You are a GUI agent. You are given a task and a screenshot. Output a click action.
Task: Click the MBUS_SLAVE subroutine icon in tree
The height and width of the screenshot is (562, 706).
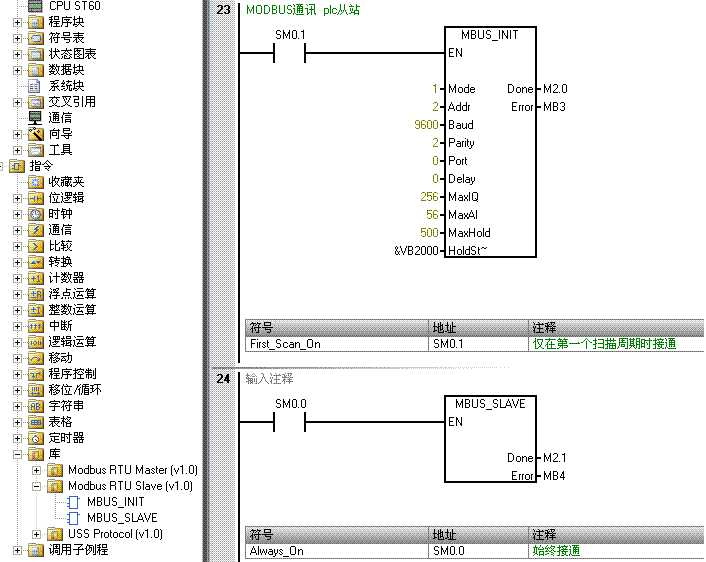click(x=73, y=518)
